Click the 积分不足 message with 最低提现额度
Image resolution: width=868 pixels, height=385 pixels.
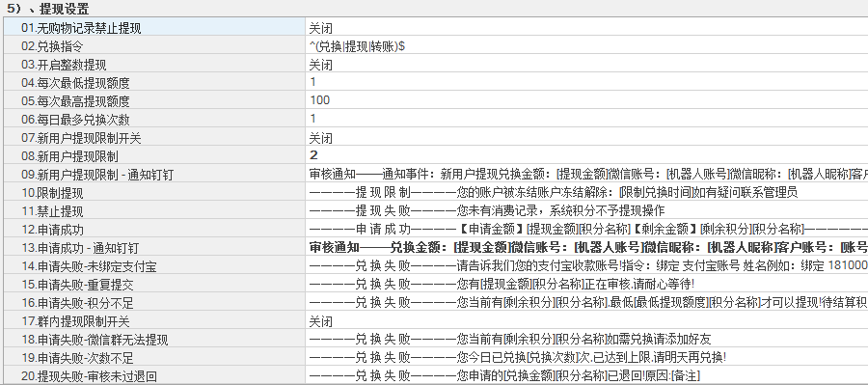click(588, 302)
